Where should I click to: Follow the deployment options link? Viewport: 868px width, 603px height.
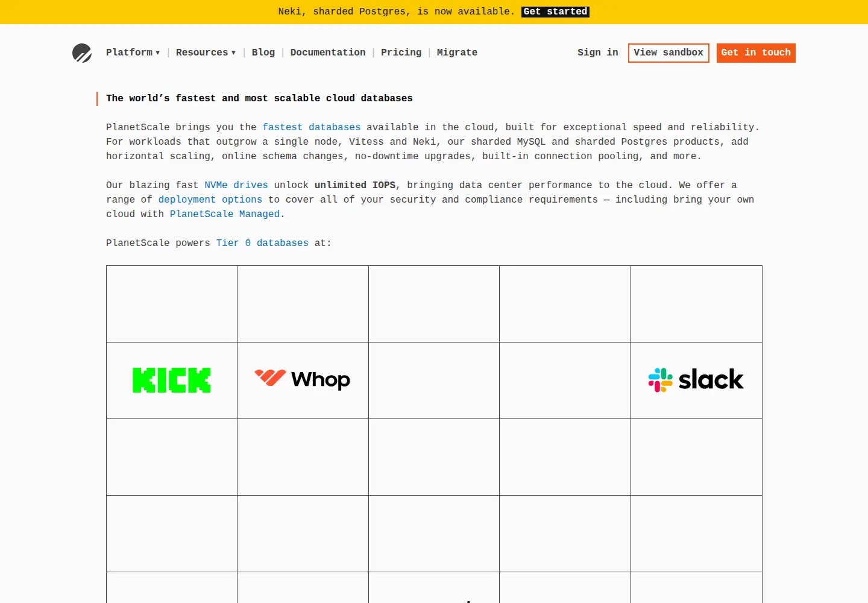click(210, 200)
